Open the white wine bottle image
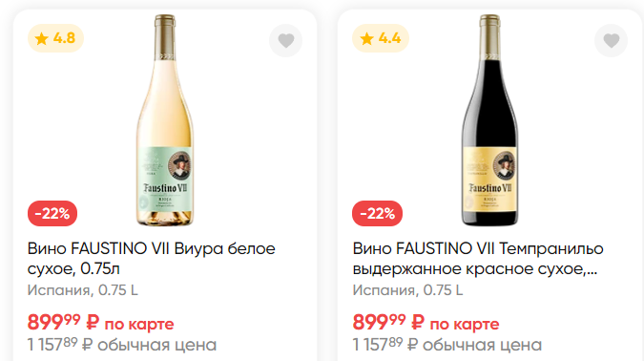The height and width of the screenshot is (361, 644). [x=165, y=120]
